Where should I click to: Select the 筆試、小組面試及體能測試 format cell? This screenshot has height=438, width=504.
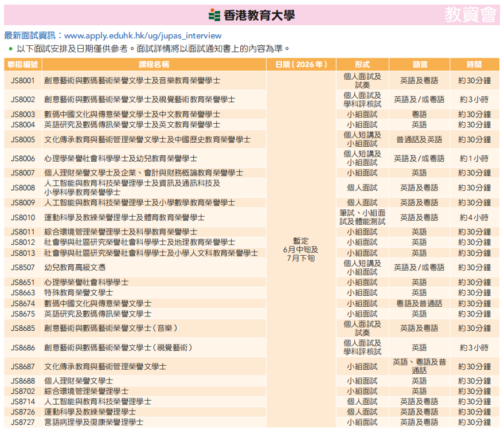click(362, 217)
